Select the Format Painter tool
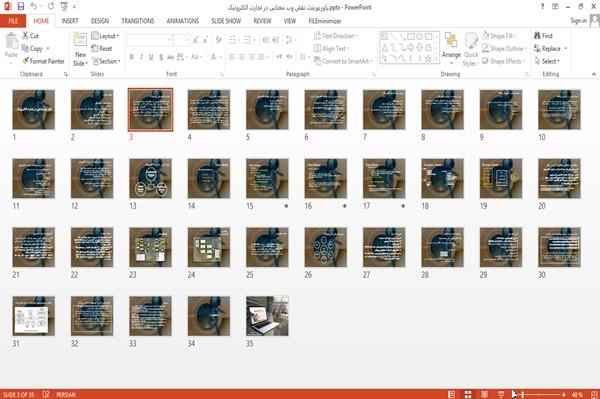 (x=43, y=61)
